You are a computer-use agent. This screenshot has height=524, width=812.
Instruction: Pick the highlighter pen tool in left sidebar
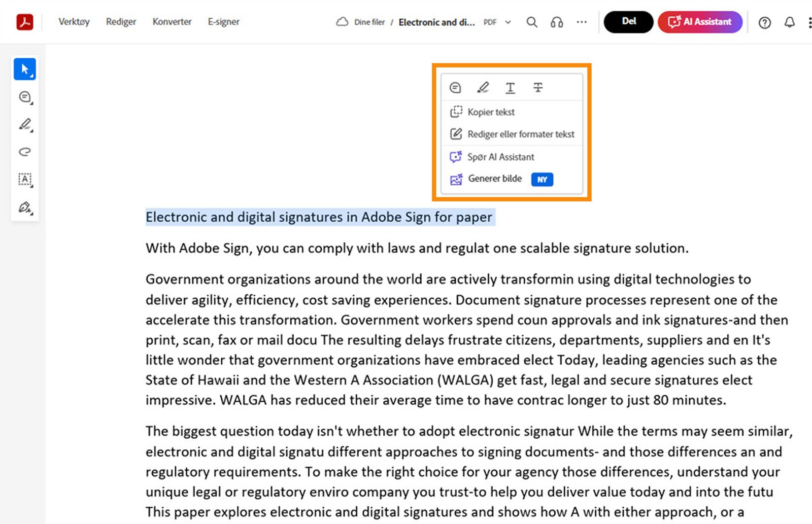tap(25, 124)
